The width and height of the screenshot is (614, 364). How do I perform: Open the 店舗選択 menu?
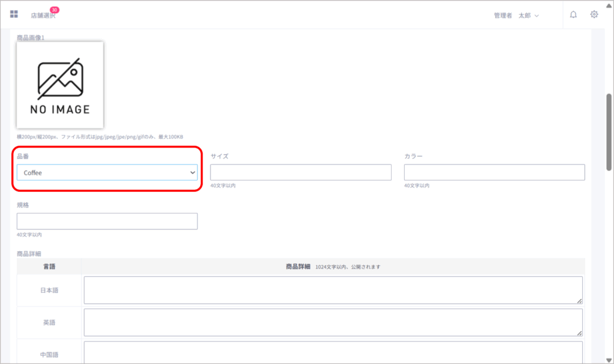tap(43, 16)
